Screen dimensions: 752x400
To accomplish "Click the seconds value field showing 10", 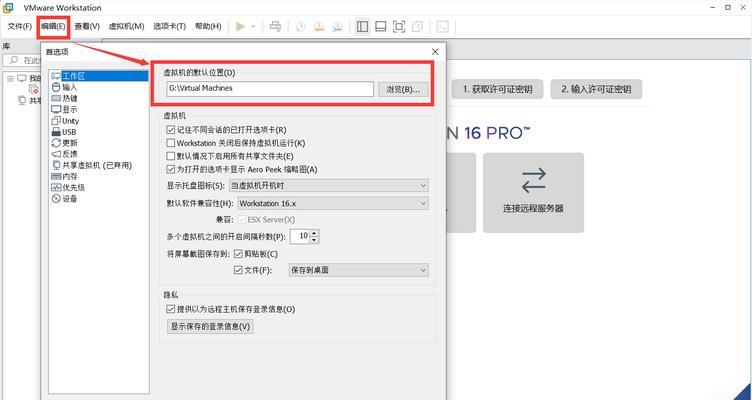I will (300, 236).
